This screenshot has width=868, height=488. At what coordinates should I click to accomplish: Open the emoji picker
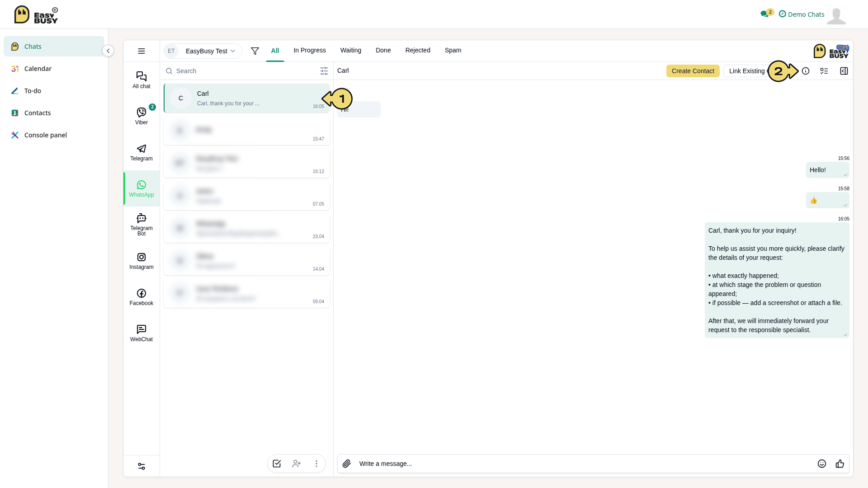[x=822, y=464]
